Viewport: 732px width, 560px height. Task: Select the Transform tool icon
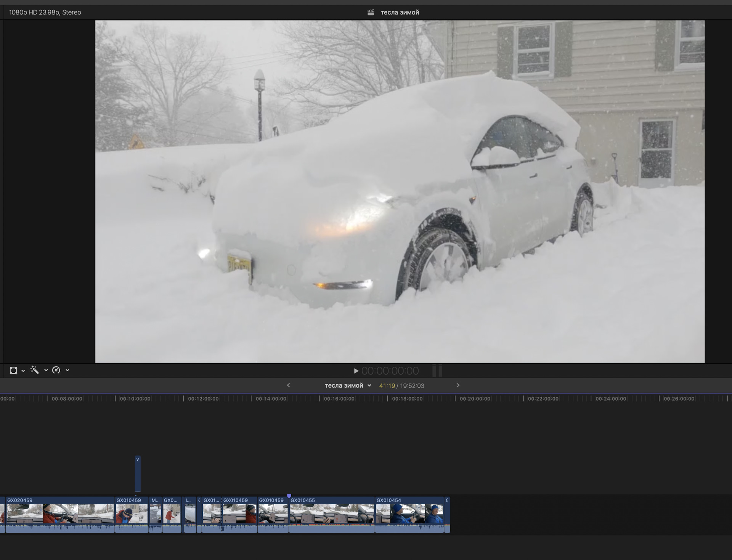point(13,371)
